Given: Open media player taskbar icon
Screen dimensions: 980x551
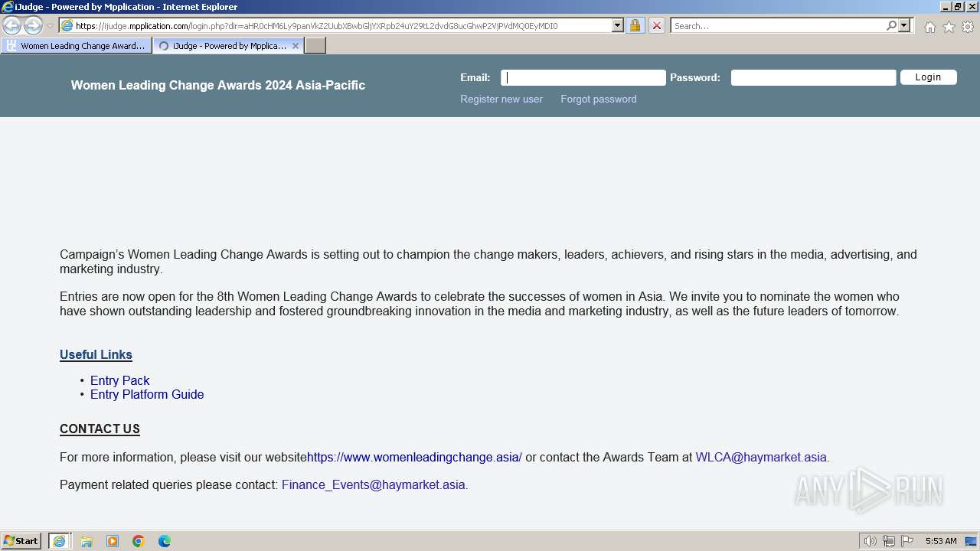Looking at the screenshot, I should pos(113,541).
